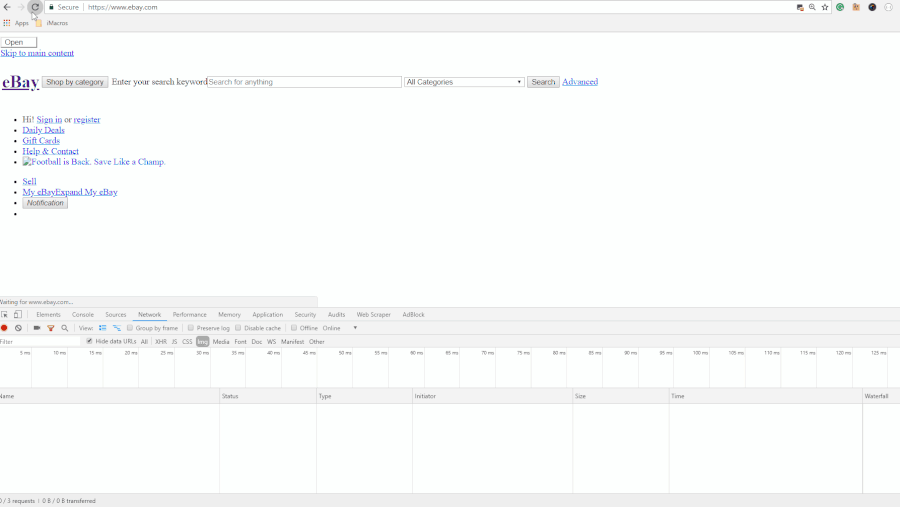The image size is (900, 507).
Task: Check the Disable cache checkbox
Action: tap(238, 328)
